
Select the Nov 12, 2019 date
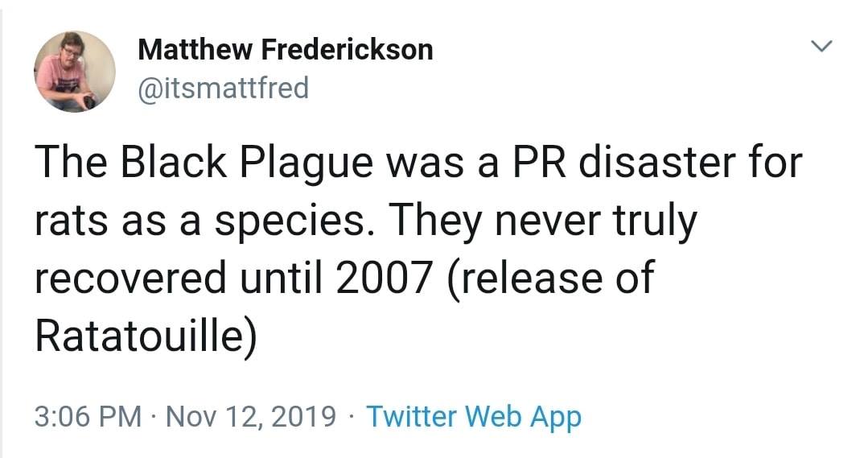(251, 416)
